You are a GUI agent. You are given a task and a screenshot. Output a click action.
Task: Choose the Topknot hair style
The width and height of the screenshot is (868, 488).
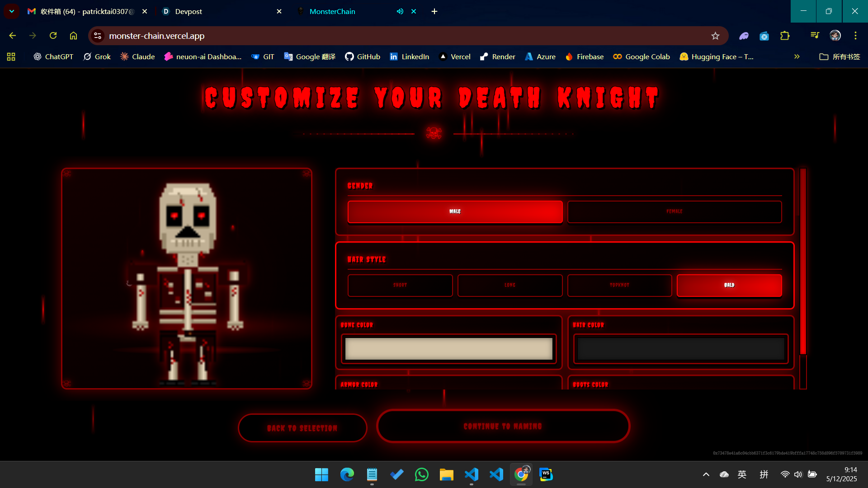click(x=619, y=285)
